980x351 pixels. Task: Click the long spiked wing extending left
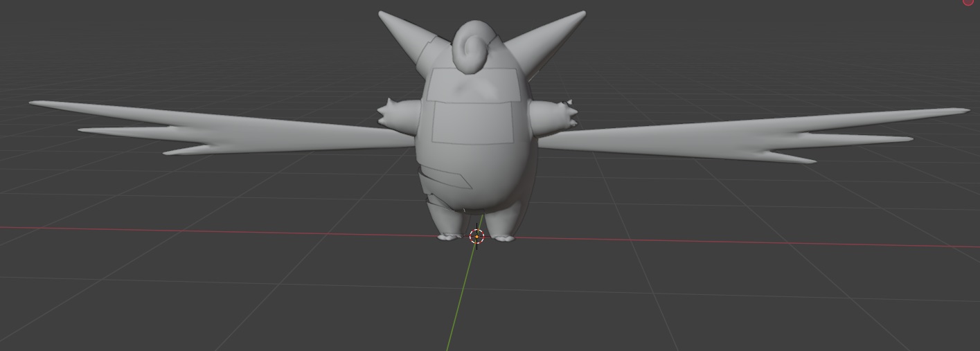pos(222,128)
